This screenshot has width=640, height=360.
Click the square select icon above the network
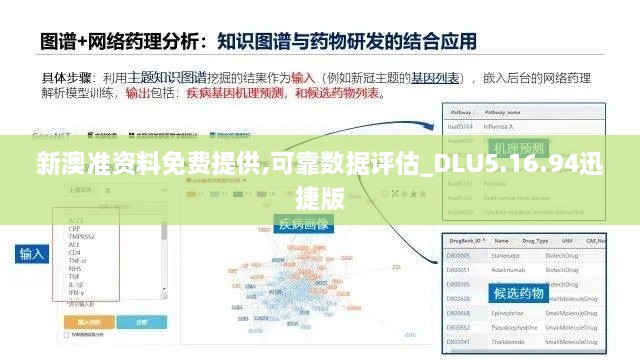[x=384, y=193]
